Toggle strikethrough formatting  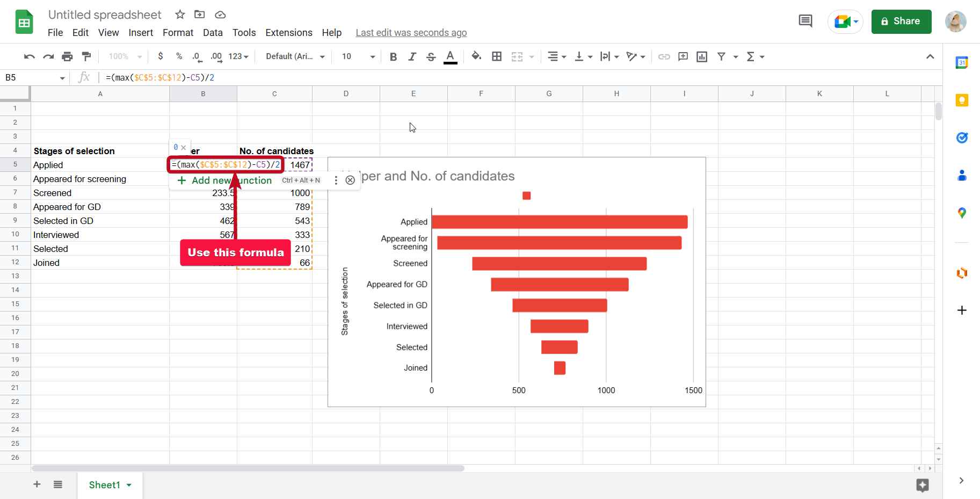431,56
